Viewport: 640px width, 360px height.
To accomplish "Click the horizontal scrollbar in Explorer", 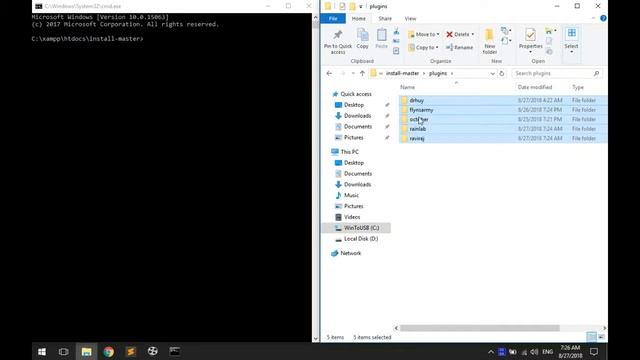I will pyautogui.click(x=480, y=328).
